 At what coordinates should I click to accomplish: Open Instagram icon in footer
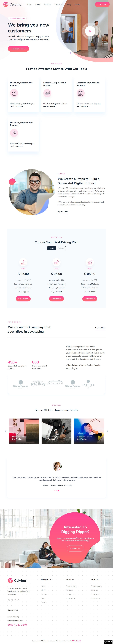(x=9, y=600)
